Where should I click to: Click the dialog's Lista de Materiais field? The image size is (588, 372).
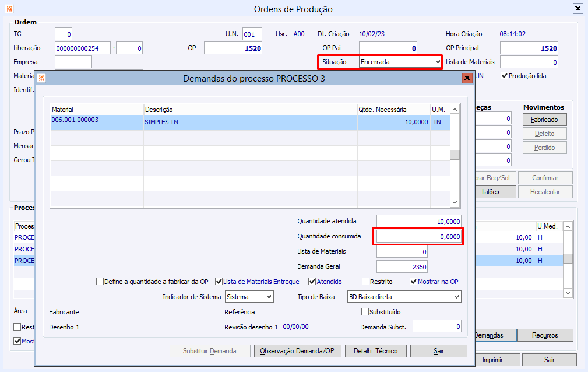[402, 251]
